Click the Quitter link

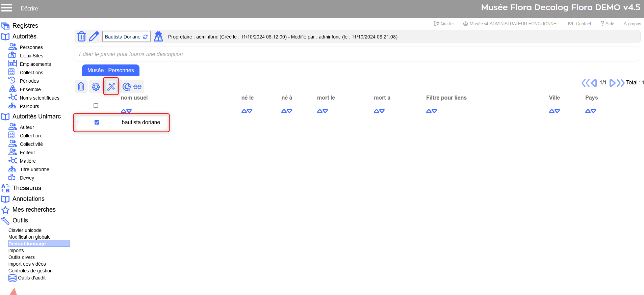tap(444, 24)
